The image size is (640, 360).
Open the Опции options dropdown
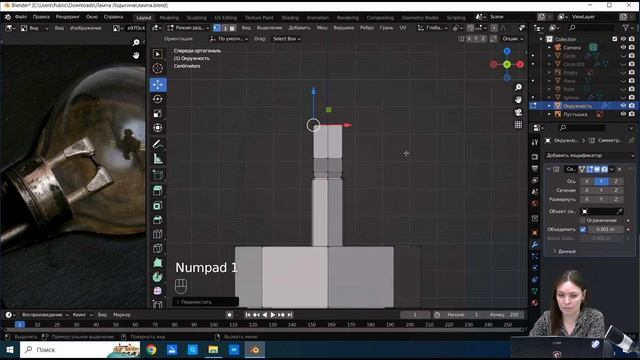point(512,39)
